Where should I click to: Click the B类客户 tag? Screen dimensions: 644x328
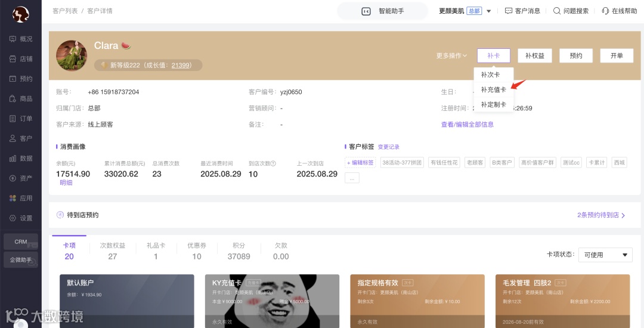tap(502, 163)
